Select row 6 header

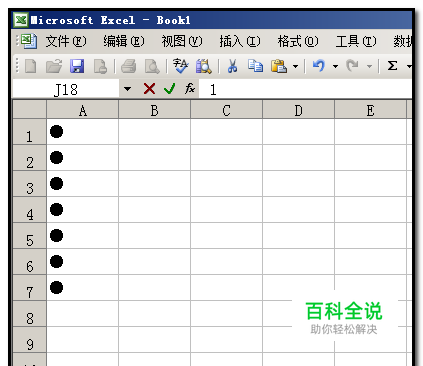(x=29, y=262)
